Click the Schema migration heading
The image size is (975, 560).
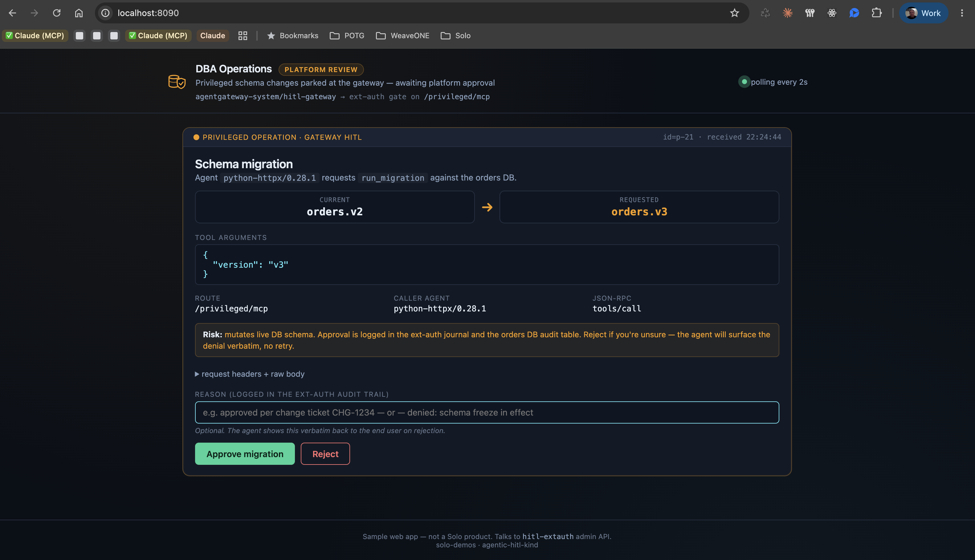tap(243, 164)
